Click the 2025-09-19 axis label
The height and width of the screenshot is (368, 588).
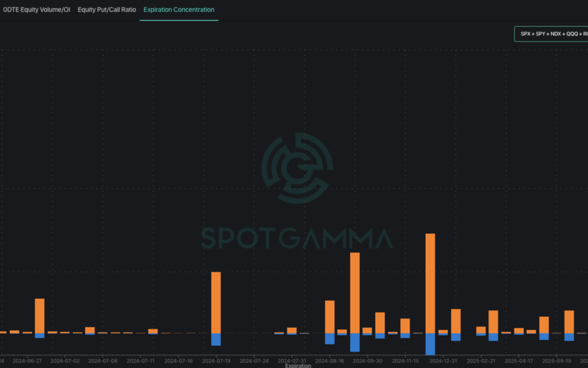click(557, 361)
